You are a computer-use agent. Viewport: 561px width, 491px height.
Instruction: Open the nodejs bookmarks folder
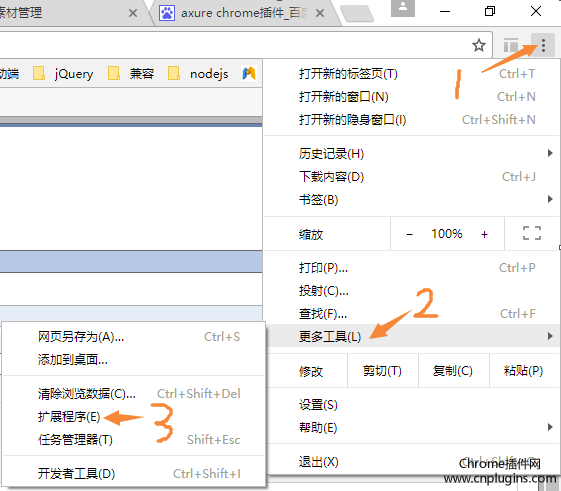point(198,74)
